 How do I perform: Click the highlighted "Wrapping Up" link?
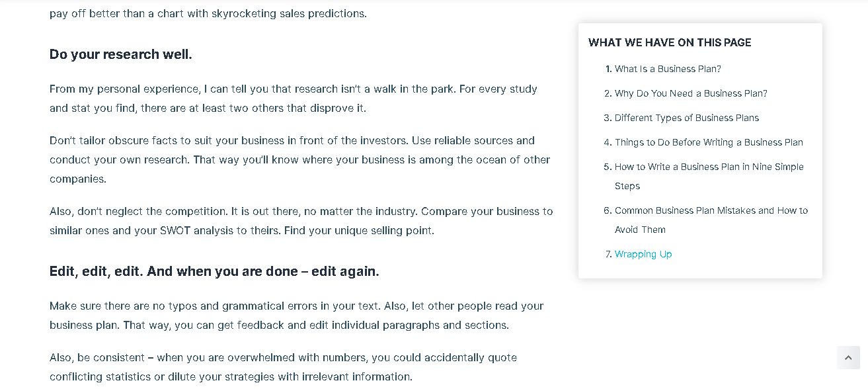(x=643, y=254)
